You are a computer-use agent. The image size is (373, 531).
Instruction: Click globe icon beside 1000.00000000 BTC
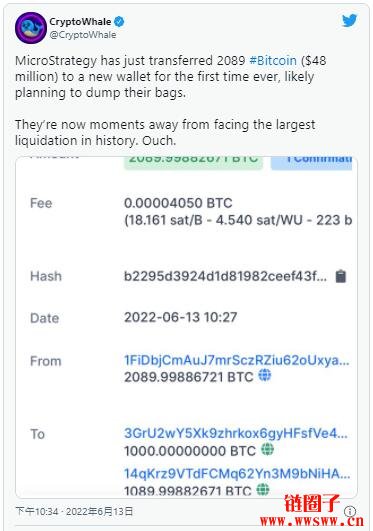(267, 449)
